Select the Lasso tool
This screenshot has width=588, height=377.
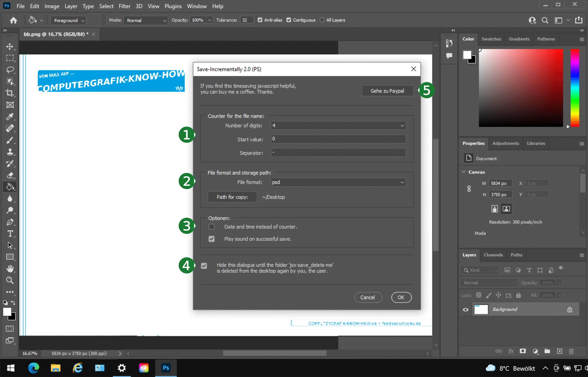pyautogui.click(x=10, y=70)
